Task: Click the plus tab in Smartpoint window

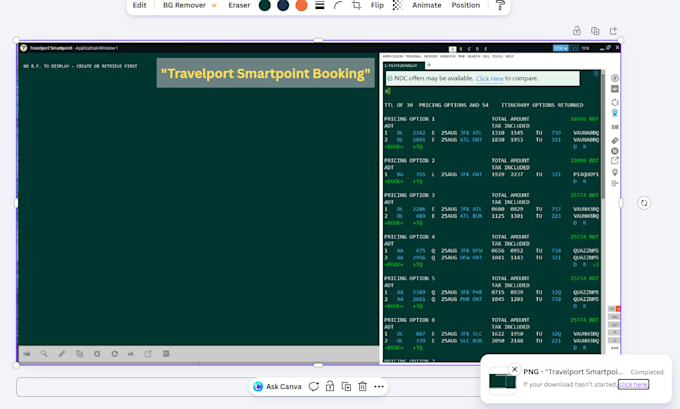Action: point(429,65)
